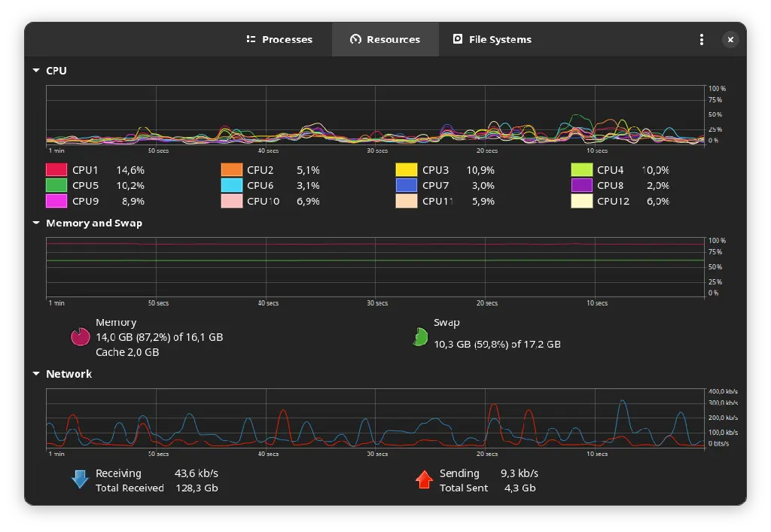
Task: Open the CPU12 pale yellow swatch
Action: pyautogui.click(x=581, y=201)
